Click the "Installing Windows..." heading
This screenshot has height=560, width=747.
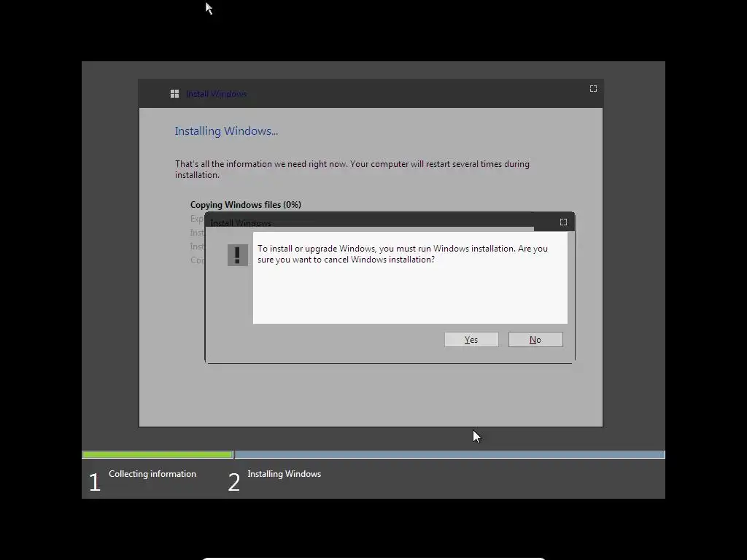point(226,131)
